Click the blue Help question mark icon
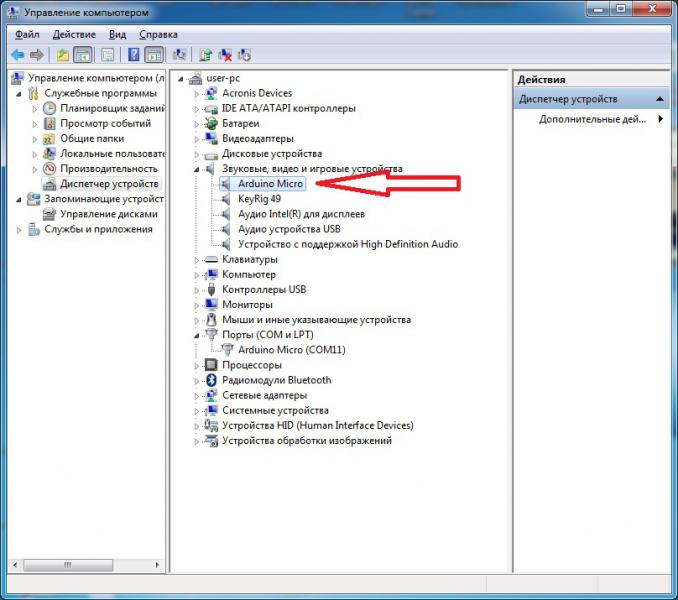Screen dimensions: 678x600 134,55
